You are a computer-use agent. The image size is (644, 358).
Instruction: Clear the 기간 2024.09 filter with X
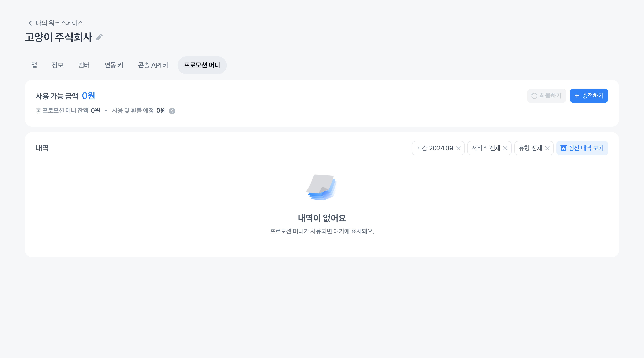pos(458,148)
